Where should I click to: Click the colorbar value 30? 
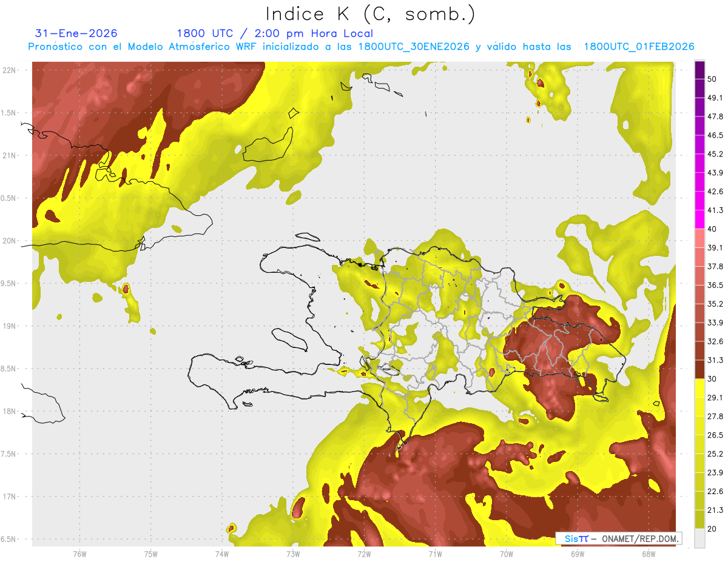(713, 379)
